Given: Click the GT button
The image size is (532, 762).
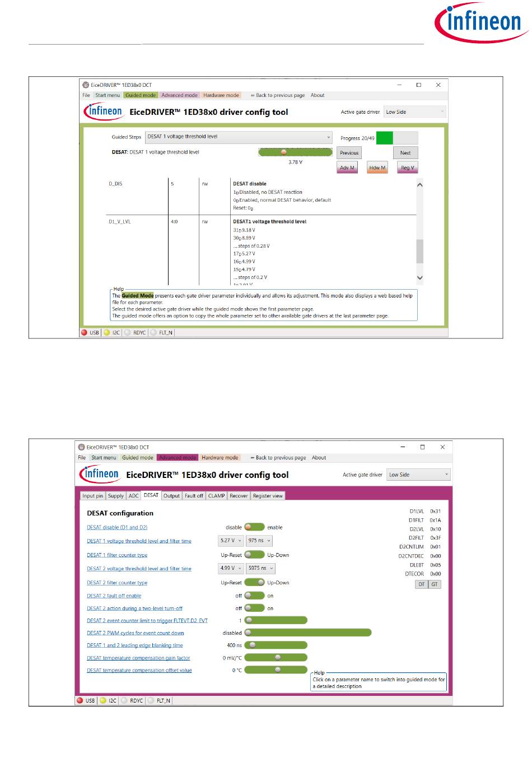Looking at the screenshot, I should pos(435,584).
